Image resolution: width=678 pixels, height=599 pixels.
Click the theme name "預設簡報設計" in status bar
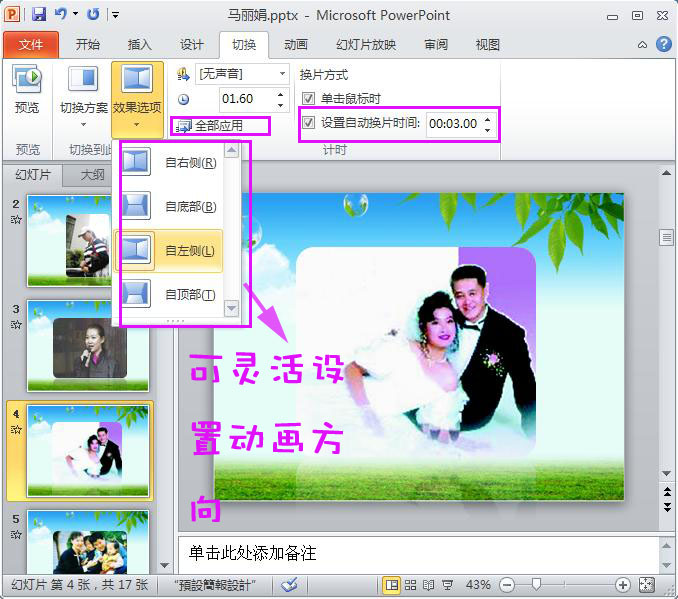click(215, 585)
